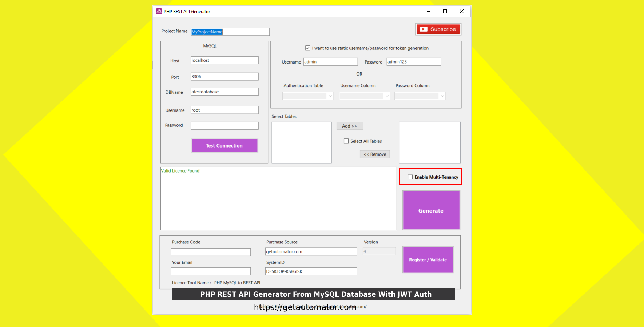Minimize the PHP REST API Generator window

pos(429,11)
